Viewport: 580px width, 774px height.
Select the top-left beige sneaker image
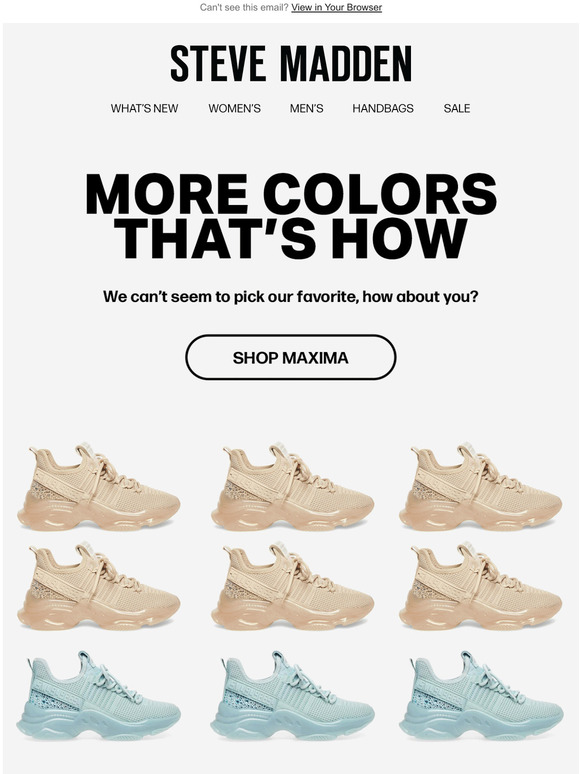pyautogui.click(x=99, y=487)
